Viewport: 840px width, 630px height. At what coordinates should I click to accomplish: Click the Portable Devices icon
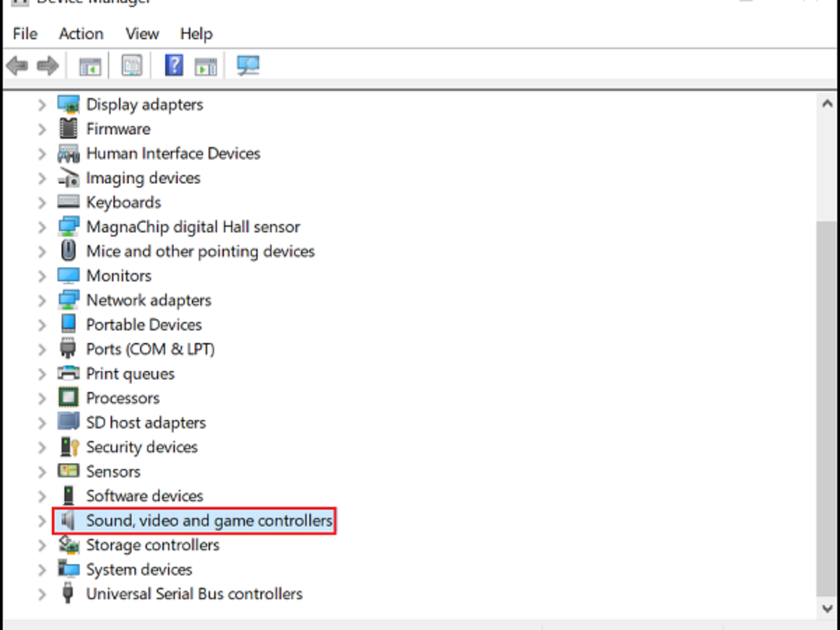(x=69, y=324)
